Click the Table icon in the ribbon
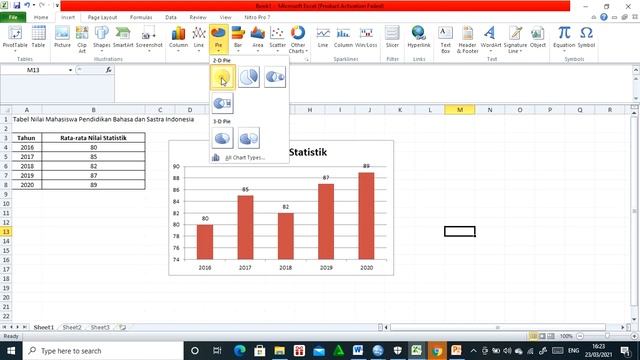The image size is (640, 360). point(38,37)
